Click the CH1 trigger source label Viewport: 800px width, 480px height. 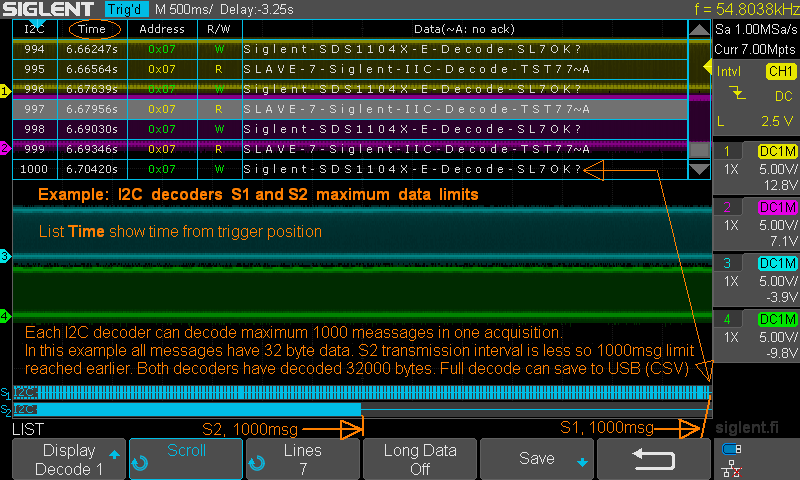781,71
